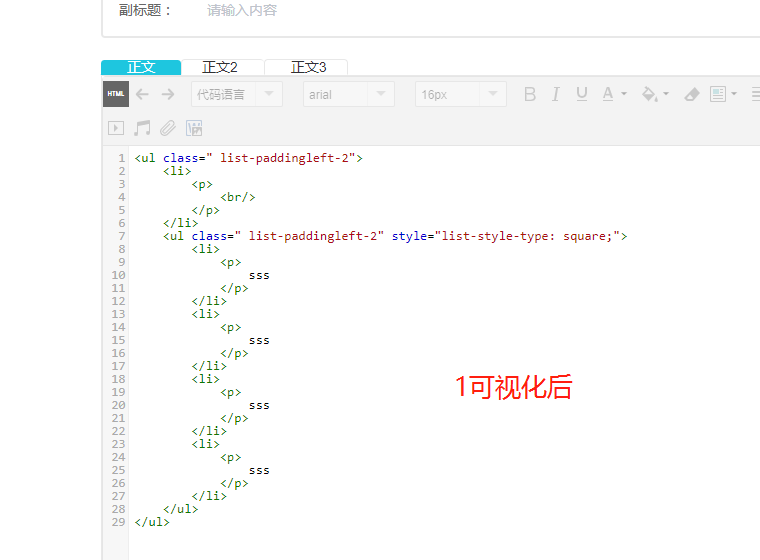The height and width of the screenshot is (560, 760).
Task: Click the alignment icon at toolbar edge
Action: (755, 94)
